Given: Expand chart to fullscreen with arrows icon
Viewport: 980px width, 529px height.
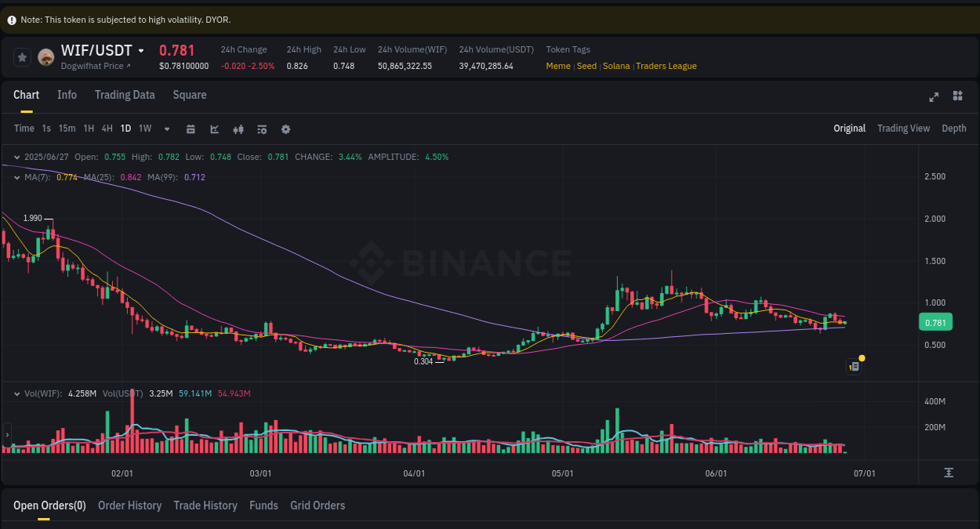Looking at the screenshot, I should (x=933, y=96).
